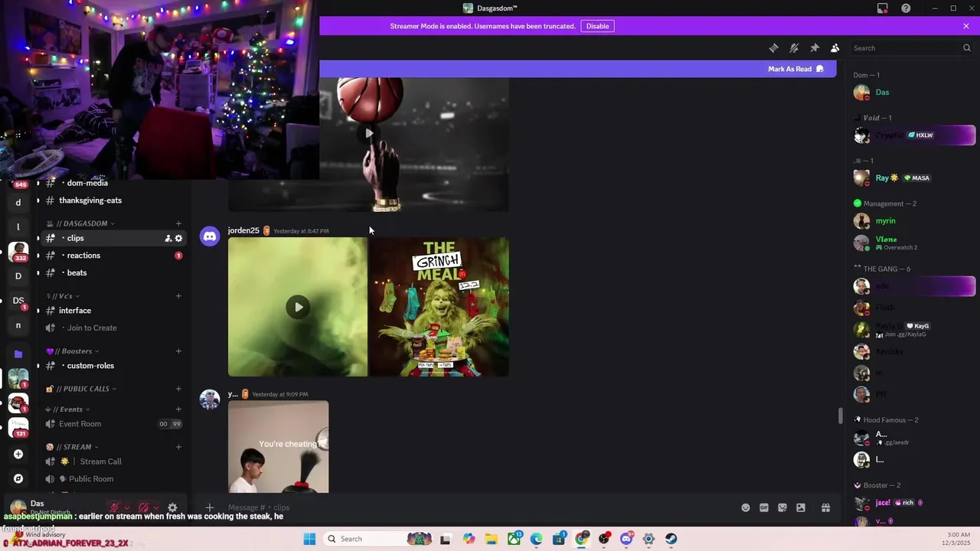
Task: Open jorden25's user profile name
Action: [x=243, y=230]
